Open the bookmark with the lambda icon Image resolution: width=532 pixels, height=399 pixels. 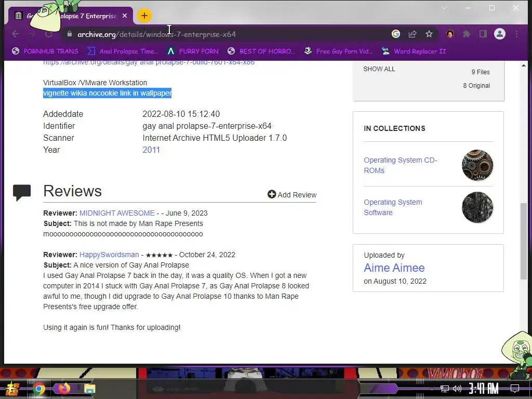tap(193, 51)
